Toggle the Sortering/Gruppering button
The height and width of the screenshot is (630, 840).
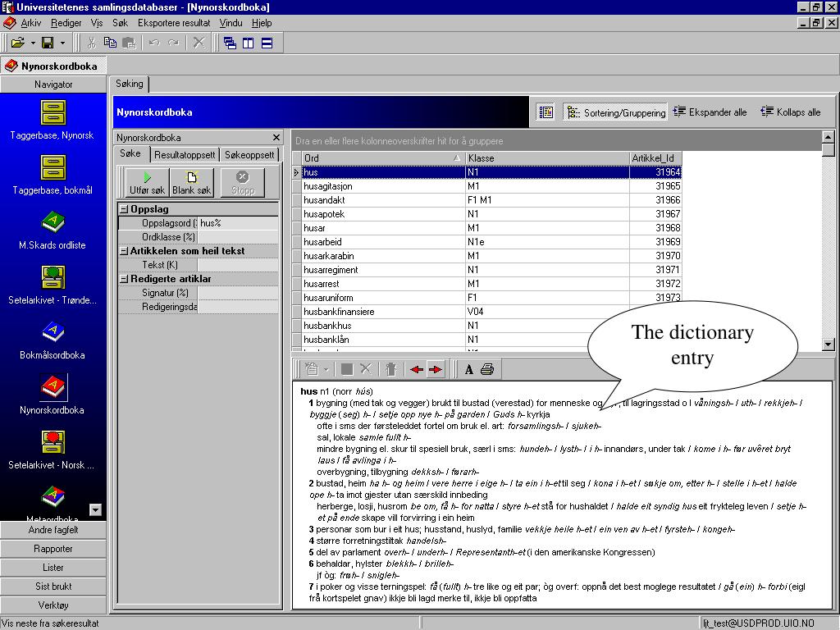coord(615,112)
